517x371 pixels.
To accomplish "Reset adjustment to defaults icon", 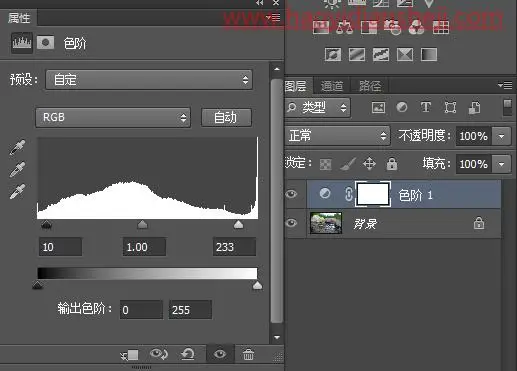I will click(188, 354).
